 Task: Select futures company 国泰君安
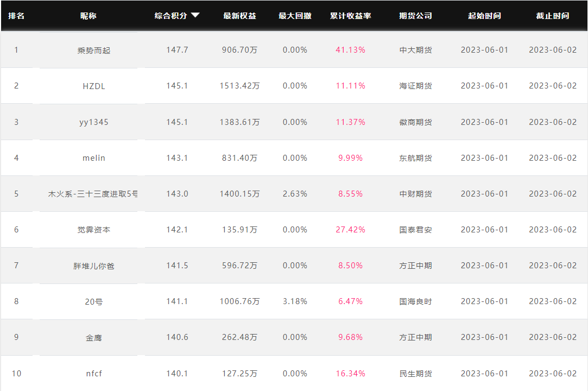pyautogui.click(x=415, y=229)
